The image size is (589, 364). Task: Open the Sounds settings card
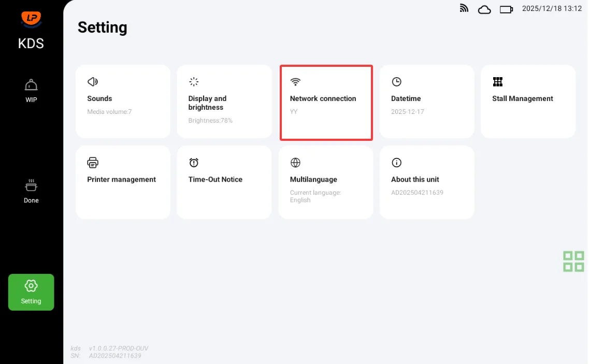[x=123, y=101]
